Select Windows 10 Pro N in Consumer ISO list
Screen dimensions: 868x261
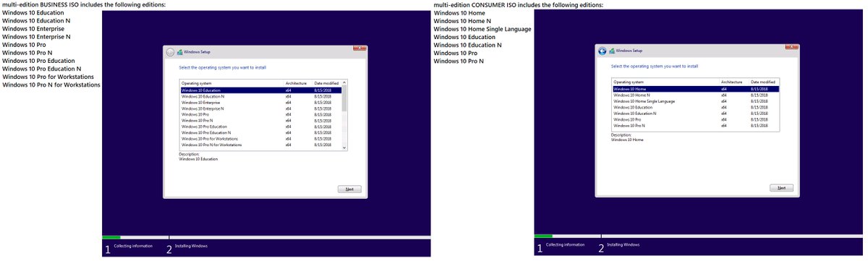(x=695, y=126)
